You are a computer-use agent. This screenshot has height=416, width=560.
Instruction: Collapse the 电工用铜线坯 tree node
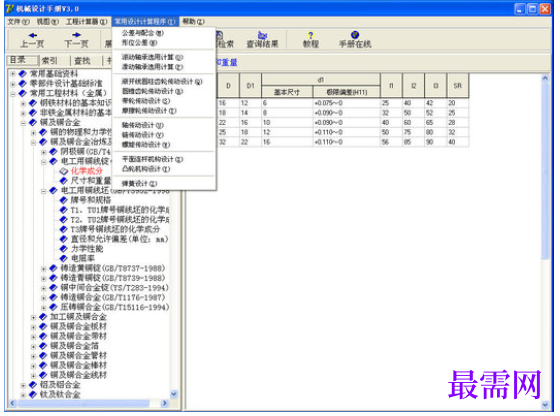pos(44,191)
